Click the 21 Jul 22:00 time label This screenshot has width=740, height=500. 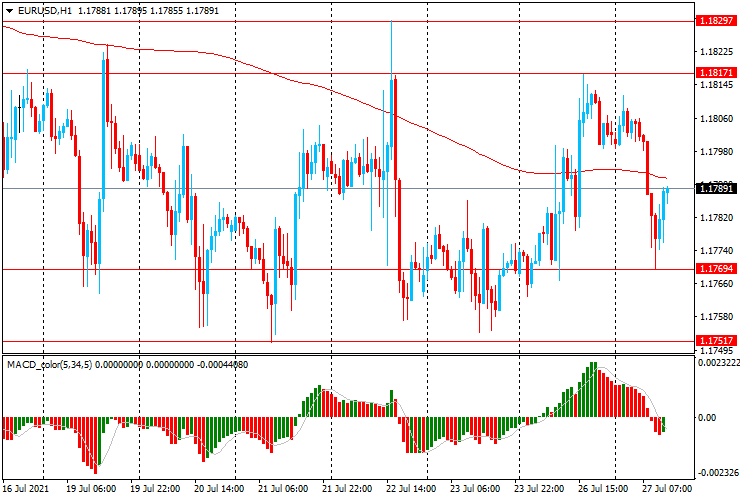347,488
